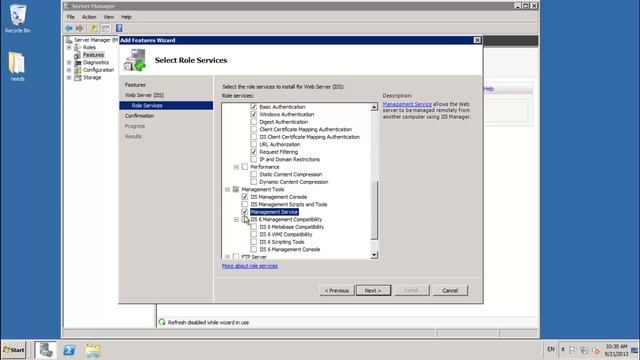
Task: Click the Back arrow in Server Manager toolbar
Action: point(69,28)
